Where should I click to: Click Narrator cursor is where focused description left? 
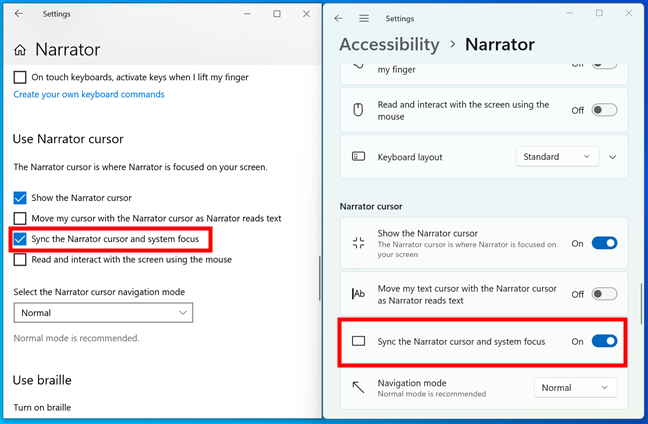[x=141, y=167]
